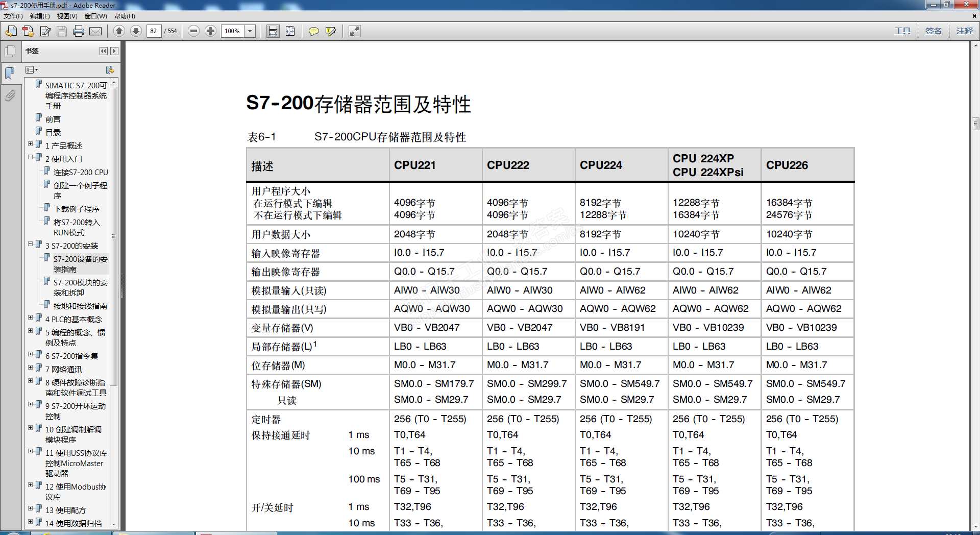Open the zoom level dropdown arrow
980x535 pixels.
pos(250,31)
